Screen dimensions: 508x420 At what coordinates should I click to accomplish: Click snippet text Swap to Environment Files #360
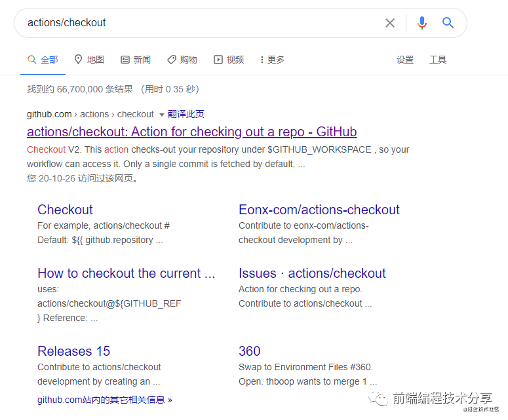(306, 367)
